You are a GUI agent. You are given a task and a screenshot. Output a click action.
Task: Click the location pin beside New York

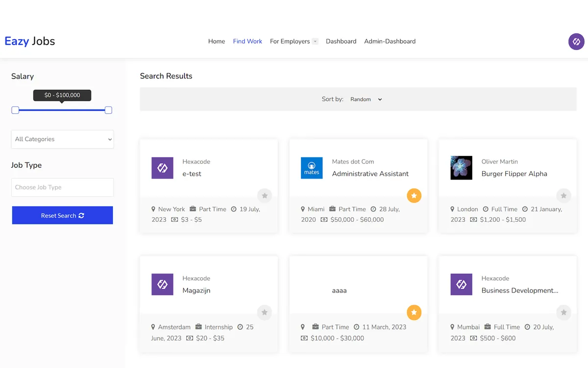click(x=153, y=209)
